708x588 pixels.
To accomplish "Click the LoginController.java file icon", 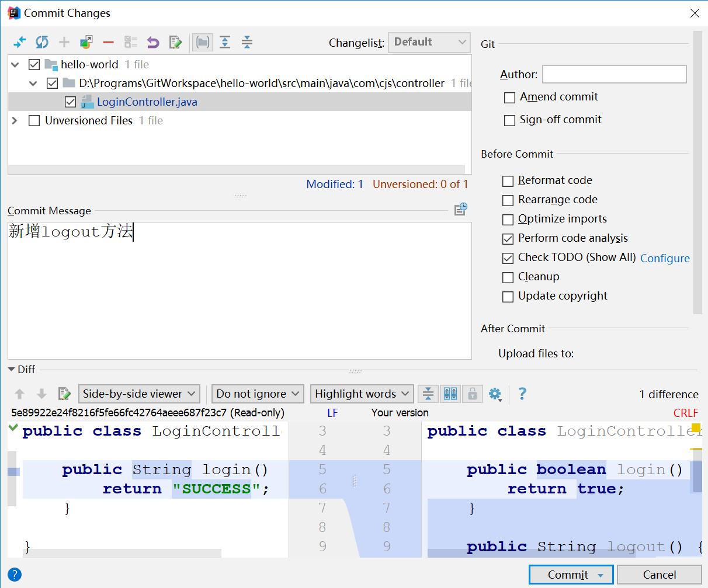I will (x=87, y=102).
